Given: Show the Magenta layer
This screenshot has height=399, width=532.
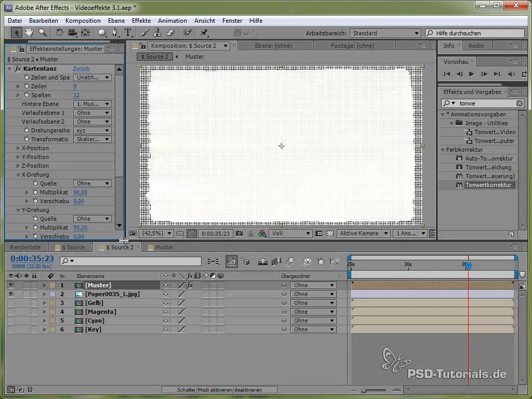Looking at the screenshot, I should coord(11,312).
